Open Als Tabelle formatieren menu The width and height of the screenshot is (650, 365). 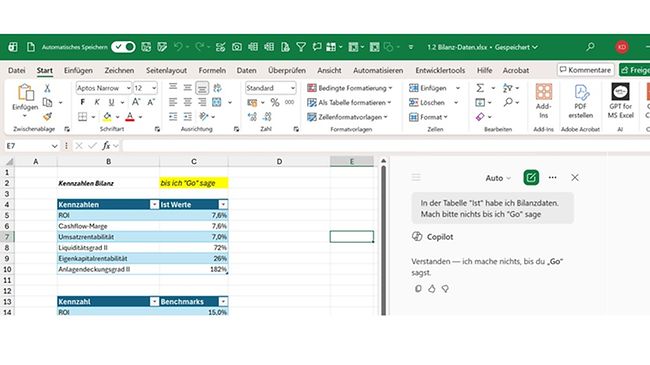[349, 102]
